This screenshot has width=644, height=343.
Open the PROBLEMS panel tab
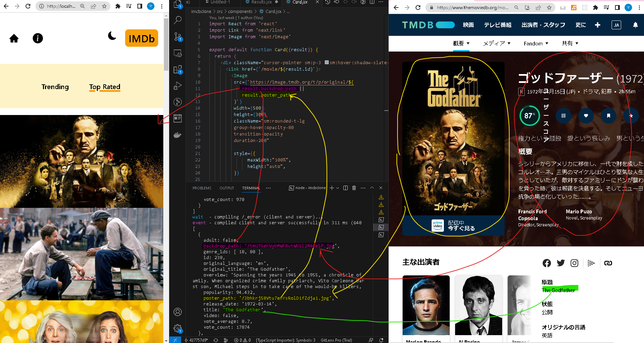pos(202,188)
